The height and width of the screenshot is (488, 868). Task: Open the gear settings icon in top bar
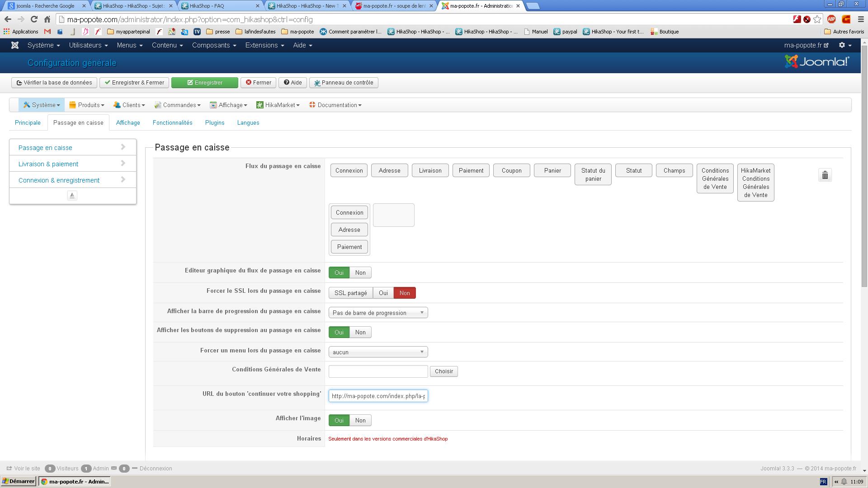click(844, 45)
